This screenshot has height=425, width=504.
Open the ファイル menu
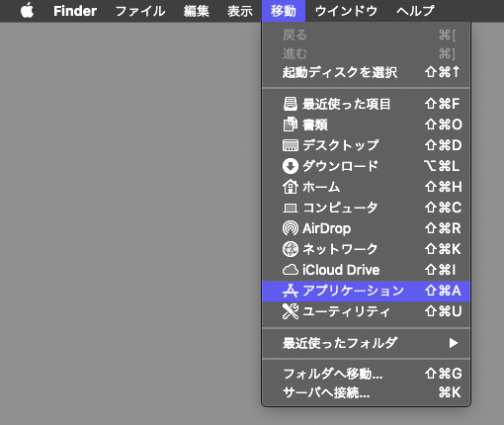point(140,11)
